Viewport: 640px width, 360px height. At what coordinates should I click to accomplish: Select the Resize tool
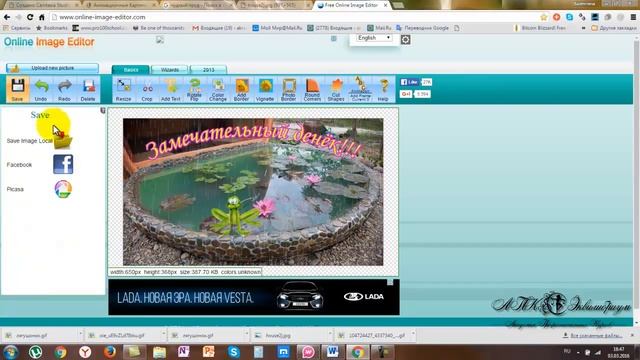123,89
